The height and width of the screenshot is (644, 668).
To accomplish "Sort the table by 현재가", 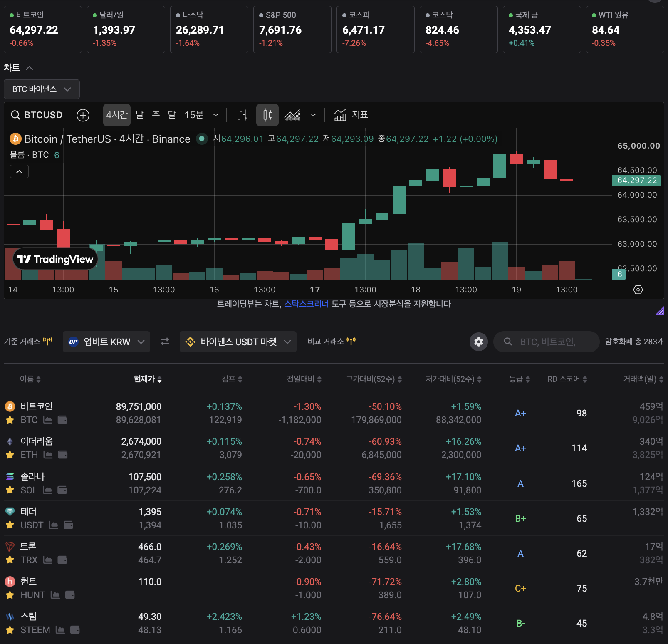I will click(x=148, y=379).
